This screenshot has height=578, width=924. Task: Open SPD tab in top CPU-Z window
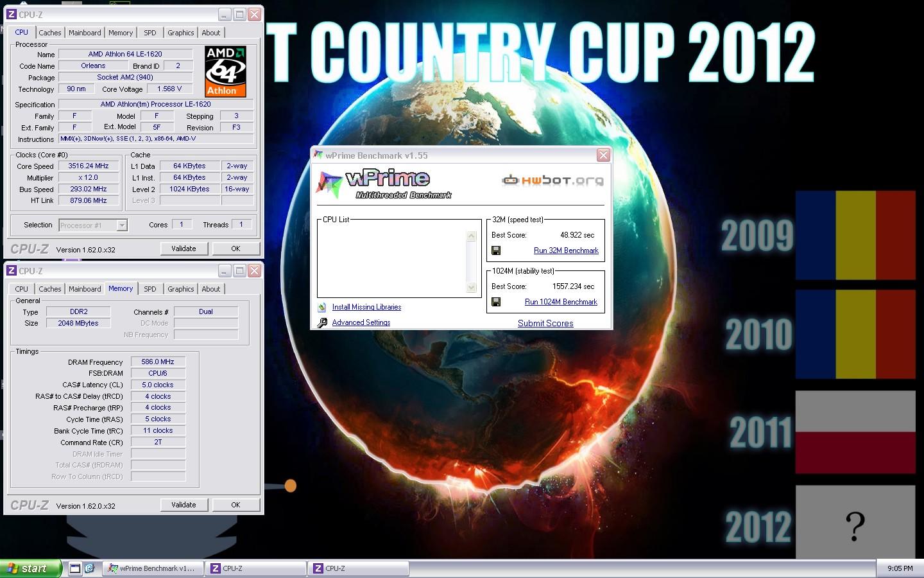[x=150, y=33]
